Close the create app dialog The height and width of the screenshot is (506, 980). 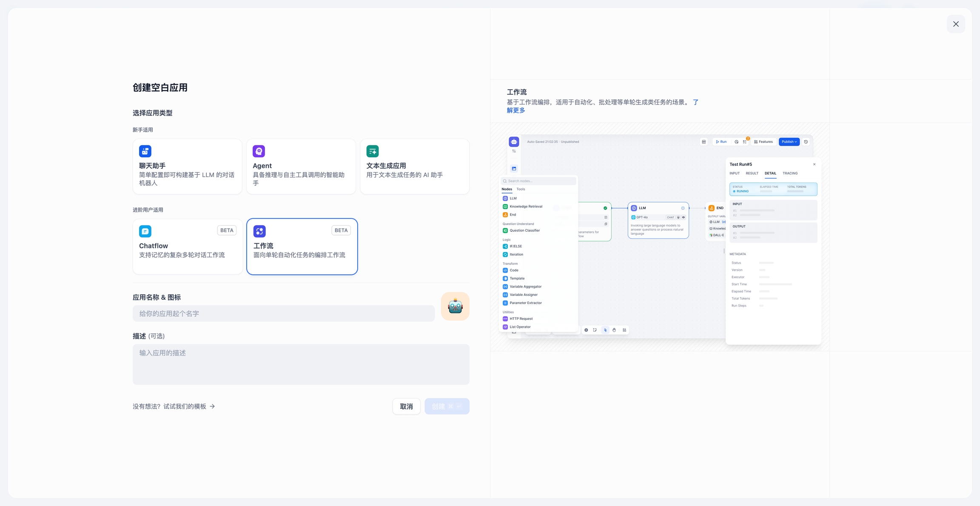(x=955, y=24)
